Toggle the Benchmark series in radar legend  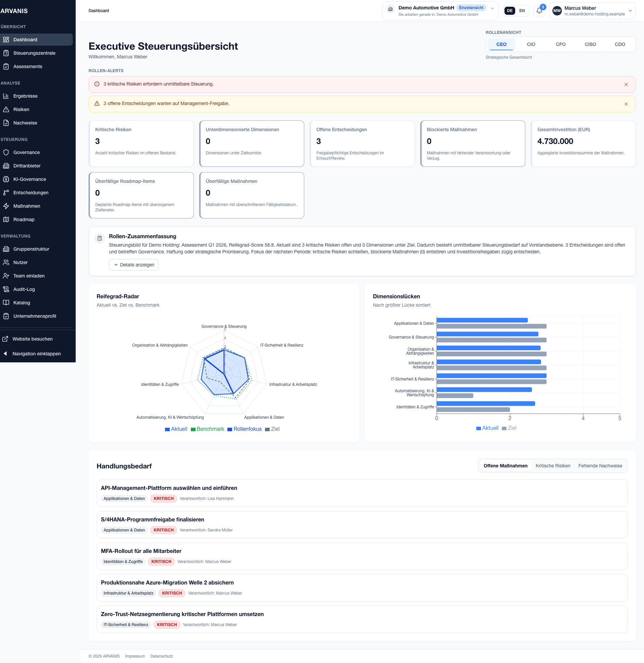pyautogui.click(x=207, y=429)
